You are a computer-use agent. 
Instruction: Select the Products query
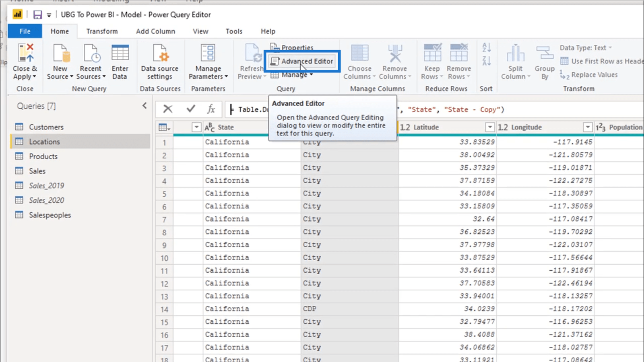(x=80, y=156)
